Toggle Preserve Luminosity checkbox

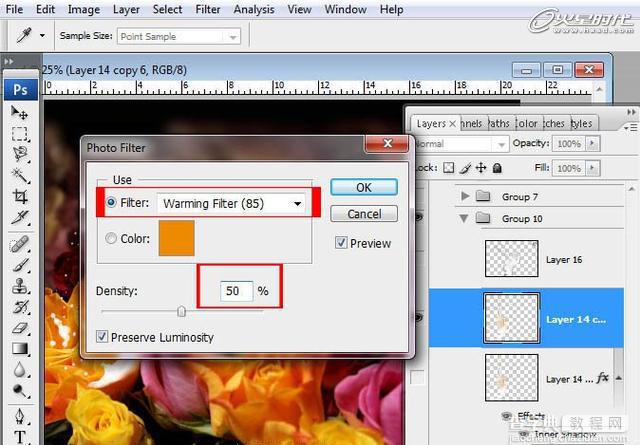[x=102, y=337]
